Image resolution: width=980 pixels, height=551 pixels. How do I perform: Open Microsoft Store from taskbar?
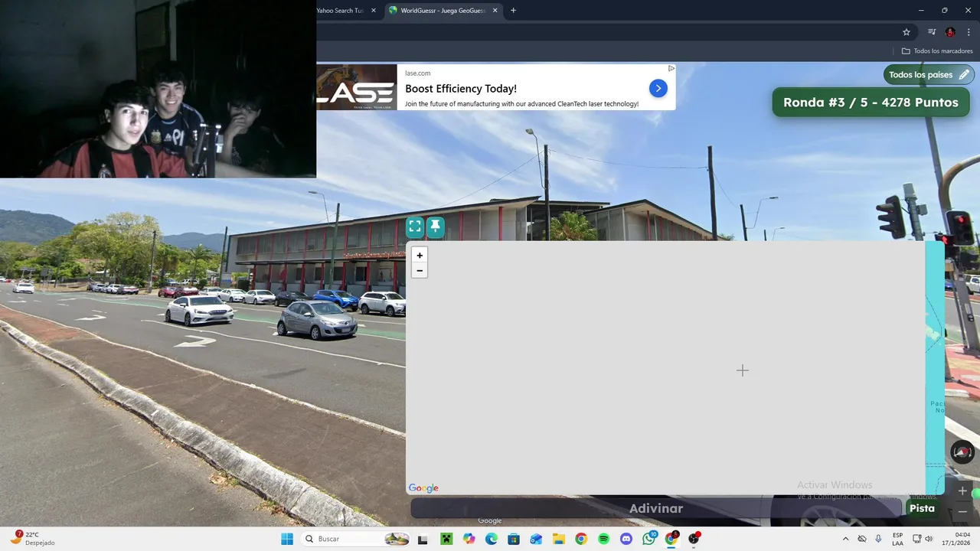coord(514,539)
